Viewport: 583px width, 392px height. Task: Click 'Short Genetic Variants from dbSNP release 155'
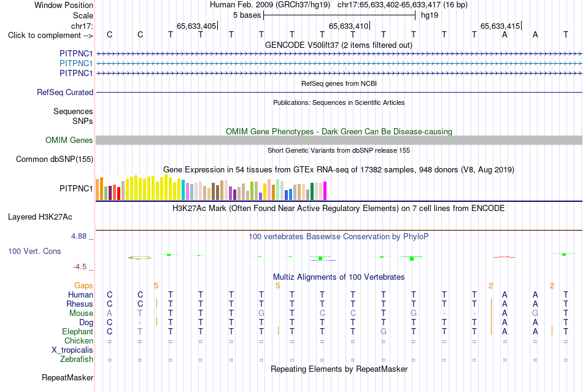(339, 150)
